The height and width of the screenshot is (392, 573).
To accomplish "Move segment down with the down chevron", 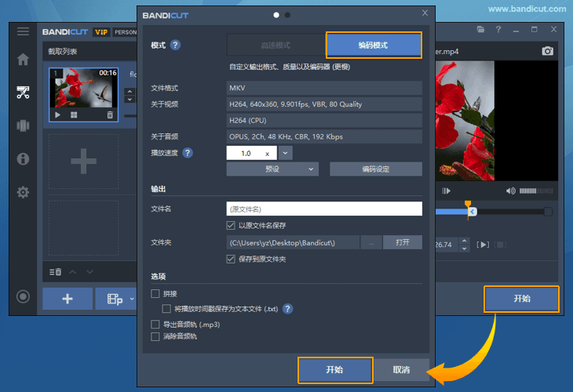I will point(89,272).
